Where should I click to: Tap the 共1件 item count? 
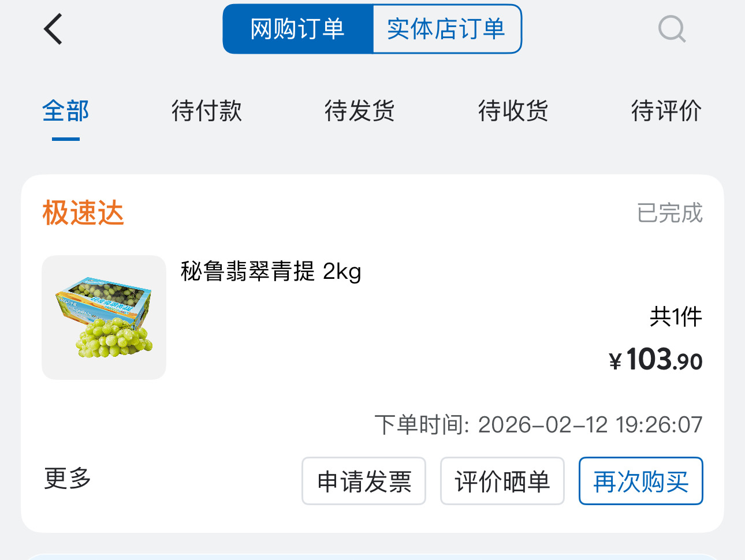point(676,317)
